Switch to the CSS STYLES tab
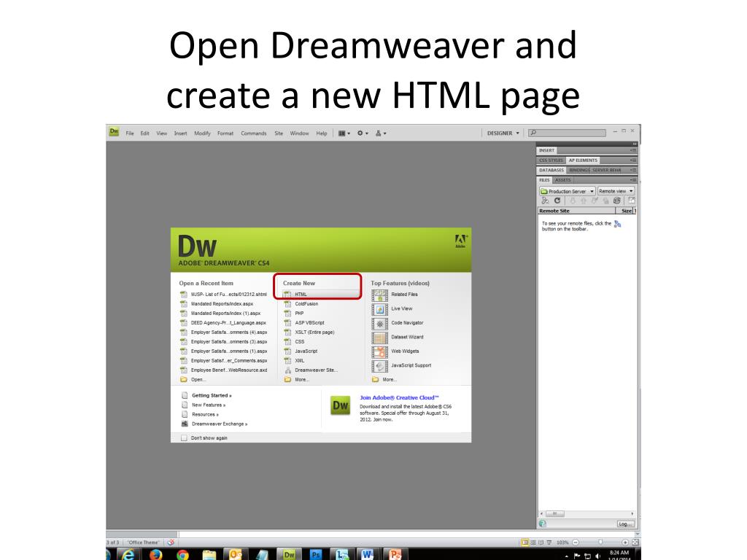Screen dimensions: 747x560 [551, 160]
